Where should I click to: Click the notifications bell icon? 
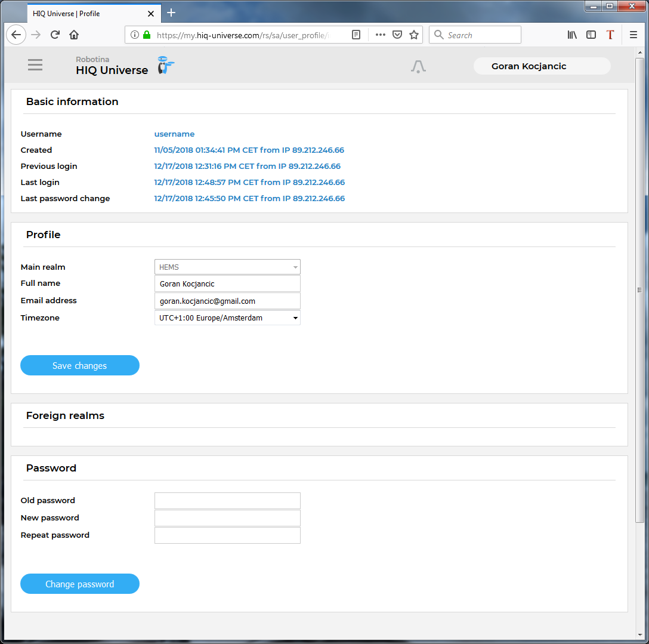point(418,66)
